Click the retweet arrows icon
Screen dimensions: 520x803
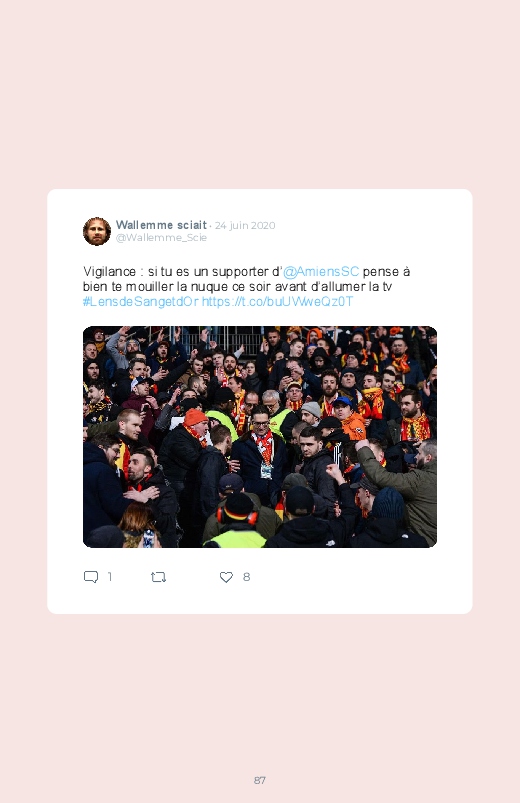158,577
